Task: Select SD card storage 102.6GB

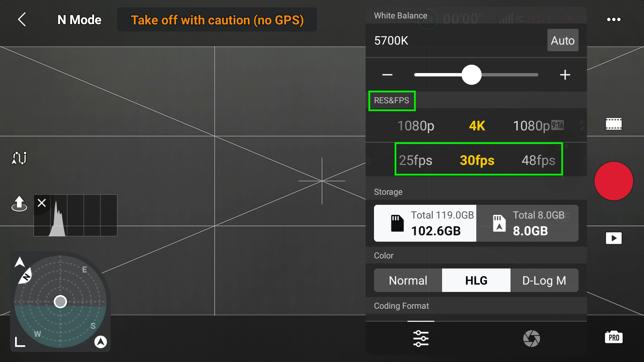Action: pos(425,223)
